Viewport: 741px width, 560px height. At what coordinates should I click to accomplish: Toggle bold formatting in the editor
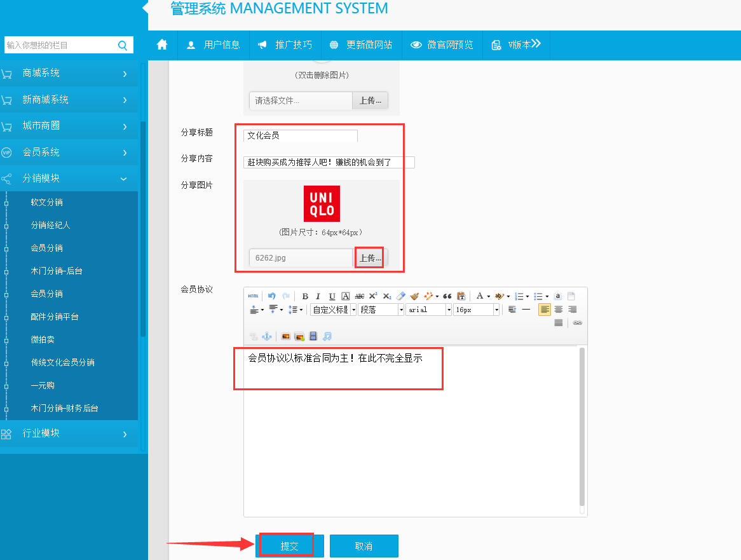[305, 296]
